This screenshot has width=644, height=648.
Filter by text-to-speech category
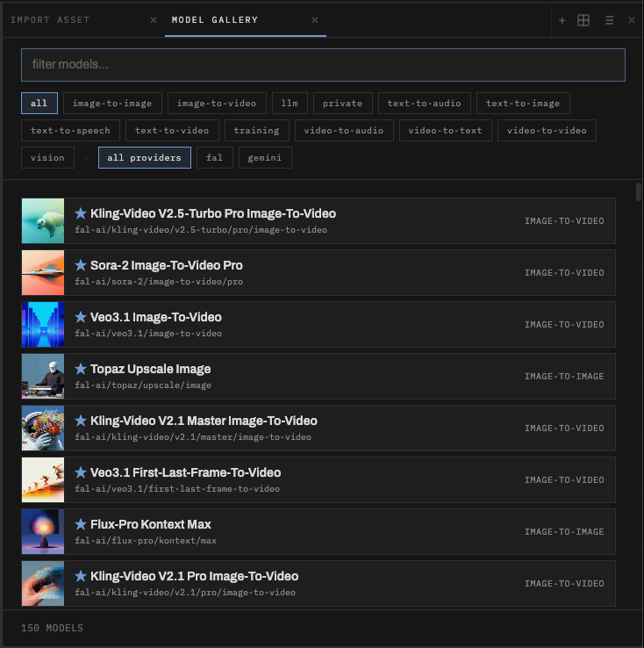[70, 131]
